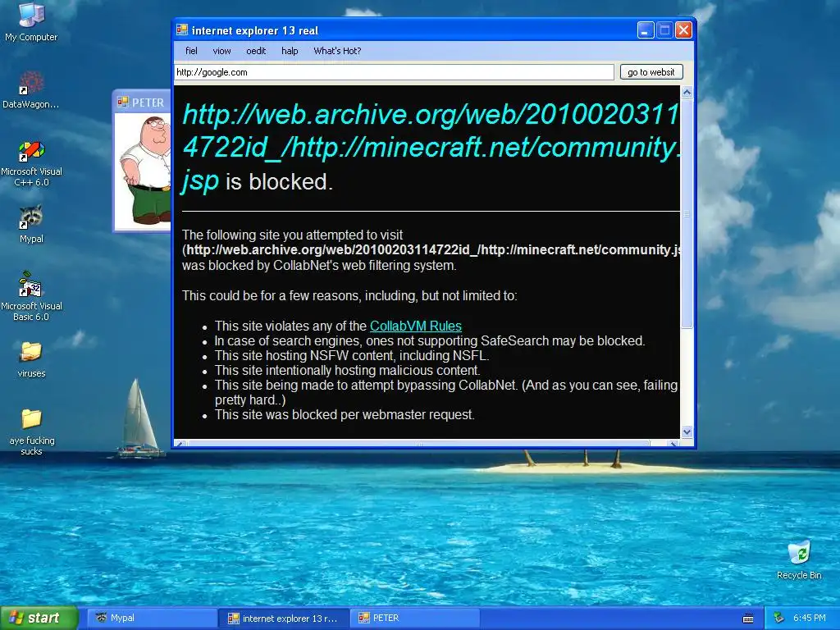Click the URL address field
Image resolution: width=840 pixels, height=630 pixels.
395,72
